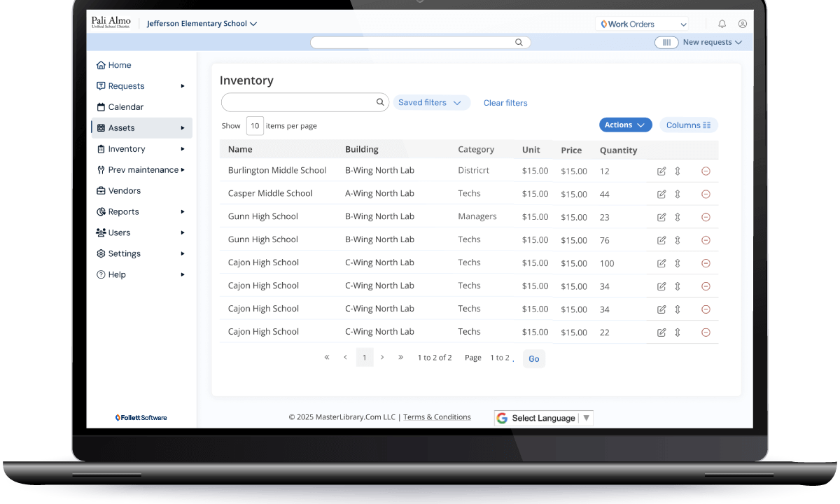Click the Clear filters link
Image resolution: width=840 pixels, height=504 pixels.
(505, 103)
